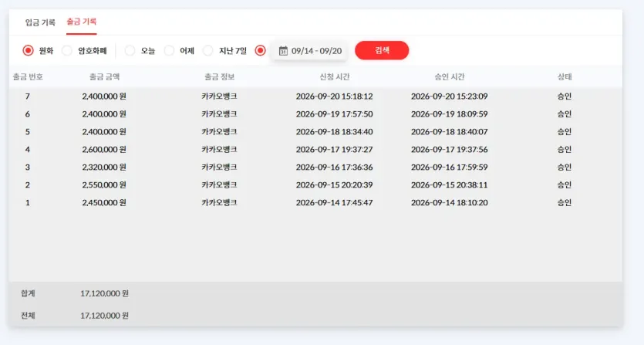The height and width of the screenshot is (345, 644).
Task: Click the 상태 column header
Action: coord(565,77)
